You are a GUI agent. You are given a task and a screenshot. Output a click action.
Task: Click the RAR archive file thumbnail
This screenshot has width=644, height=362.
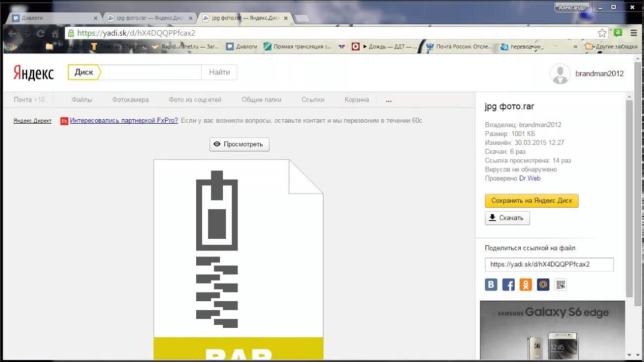click(238, 259)
